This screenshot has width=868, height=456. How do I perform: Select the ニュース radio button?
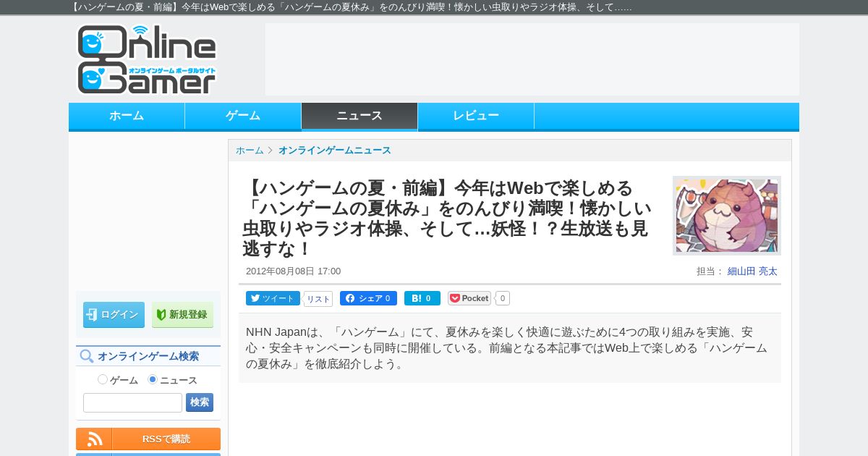(153, 379)
